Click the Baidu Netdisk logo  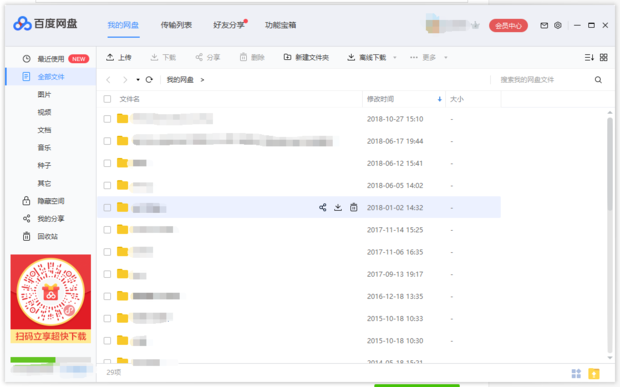[x=45, y=24]
